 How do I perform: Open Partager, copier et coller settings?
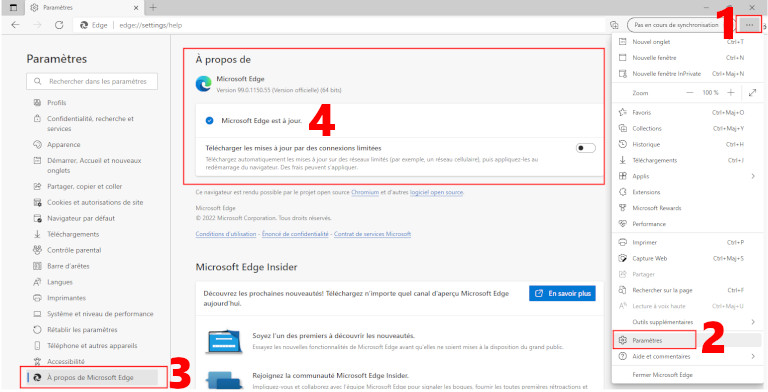click(x=85, y=186)
